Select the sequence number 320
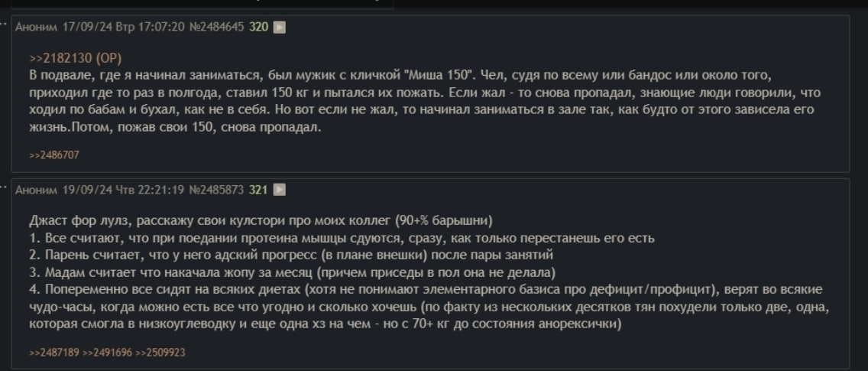This screenshot has height=371, width=868. coord(259,27)
